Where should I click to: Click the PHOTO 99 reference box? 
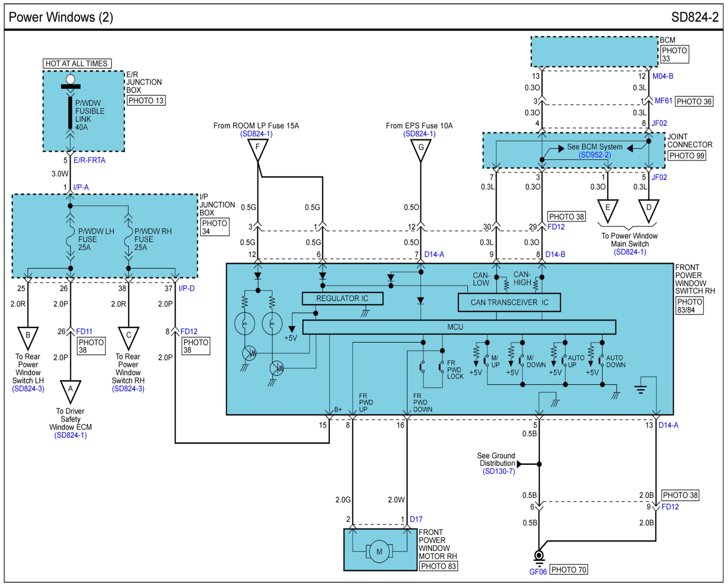click(x=687, y=156)
